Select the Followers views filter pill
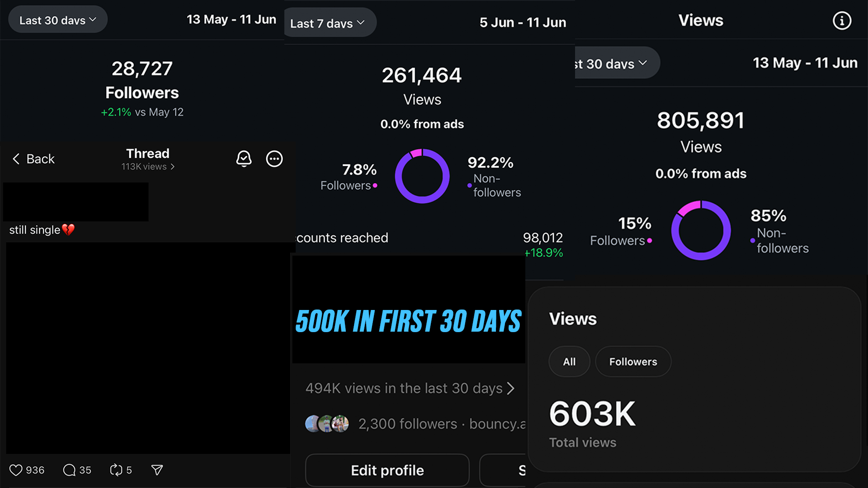Image resolution: width=868 pixels, height=488 pixels. click(x=633, y=361)
